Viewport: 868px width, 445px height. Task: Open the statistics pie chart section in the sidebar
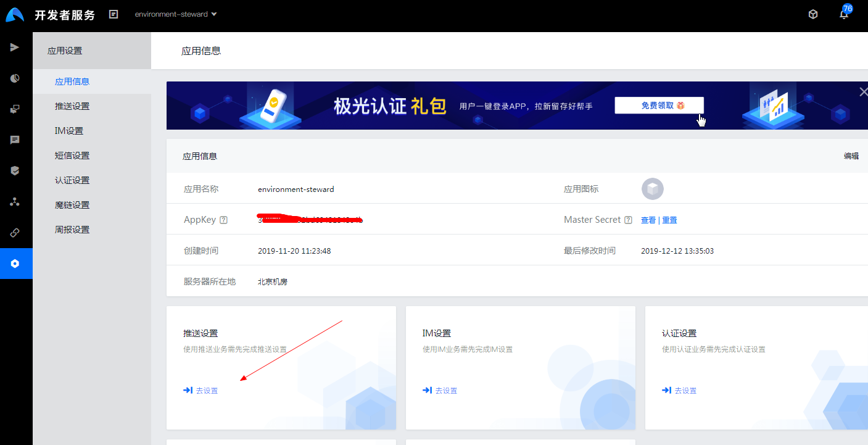click(x=15, y=78)
